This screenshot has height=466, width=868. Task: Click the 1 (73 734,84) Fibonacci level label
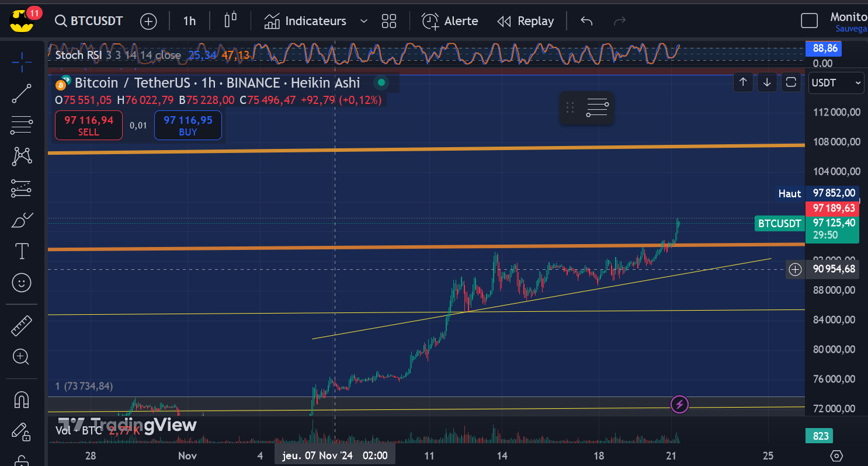click(x=84, y=386)
